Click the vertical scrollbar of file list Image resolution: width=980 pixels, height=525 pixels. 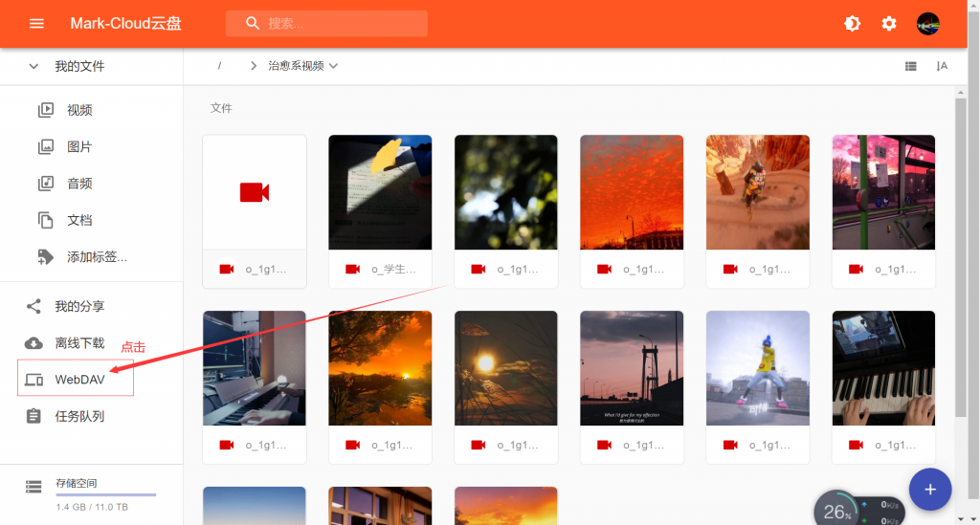pyautogui.click(x=961, y=258)
